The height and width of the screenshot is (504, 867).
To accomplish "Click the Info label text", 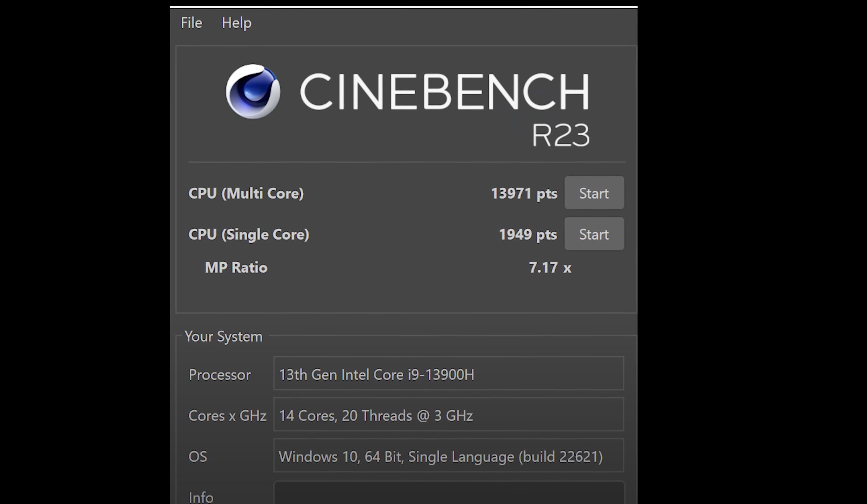I will [x=201, y=497].
